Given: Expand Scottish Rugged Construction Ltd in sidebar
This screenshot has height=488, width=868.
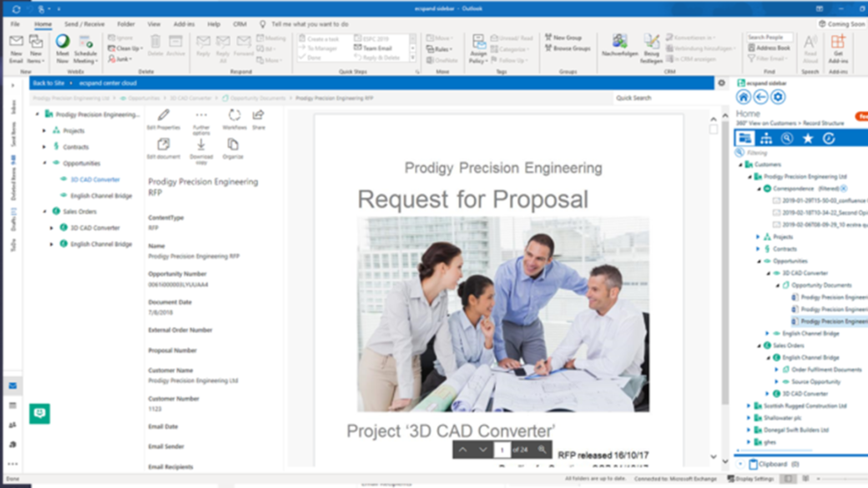Looking at the screenshot, I should [x=749, y=406].
